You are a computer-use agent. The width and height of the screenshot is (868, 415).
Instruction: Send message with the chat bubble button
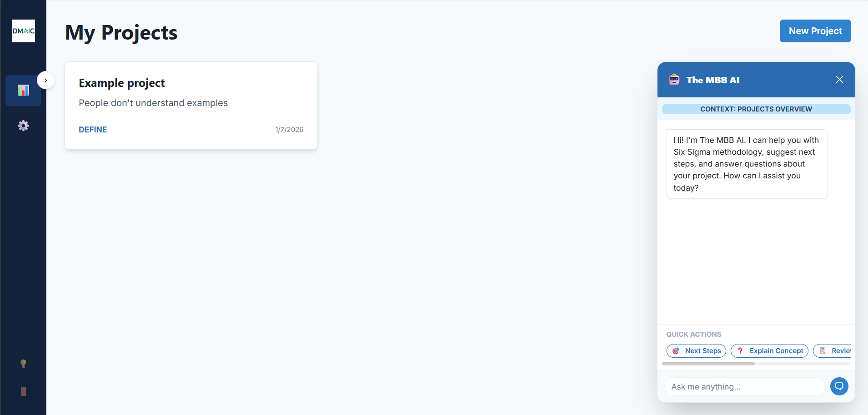(x=839, y=386)
